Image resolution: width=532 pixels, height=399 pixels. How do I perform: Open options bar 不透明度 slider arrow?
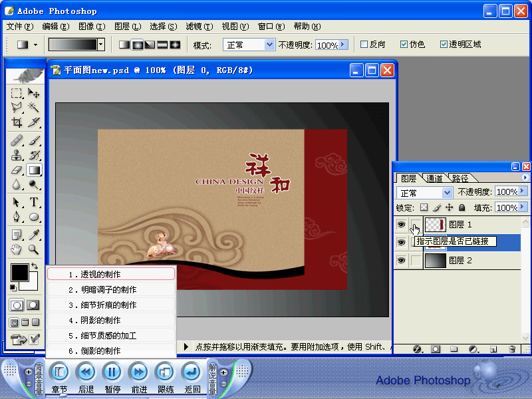click(343, 45)
